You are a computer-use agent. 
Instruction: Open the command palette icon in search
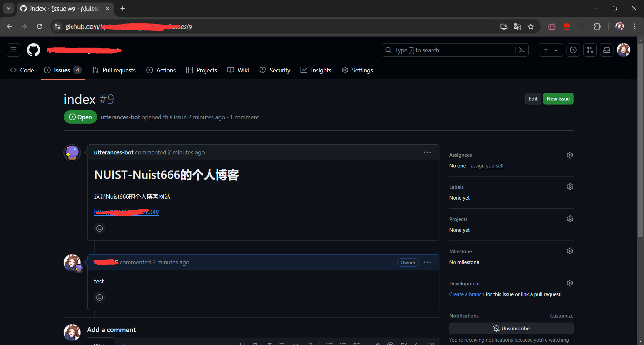522,50
